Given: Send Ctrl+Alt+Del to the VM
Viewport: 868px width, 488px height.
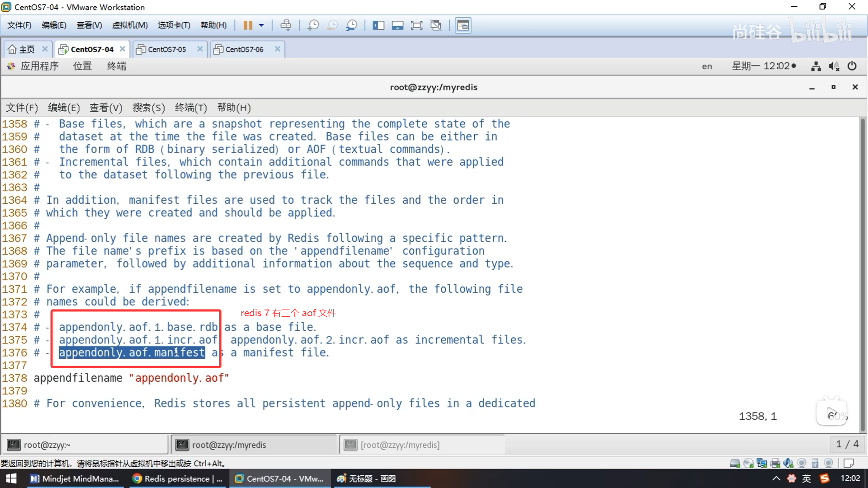Looking at the screenshot, I should 286,25.
